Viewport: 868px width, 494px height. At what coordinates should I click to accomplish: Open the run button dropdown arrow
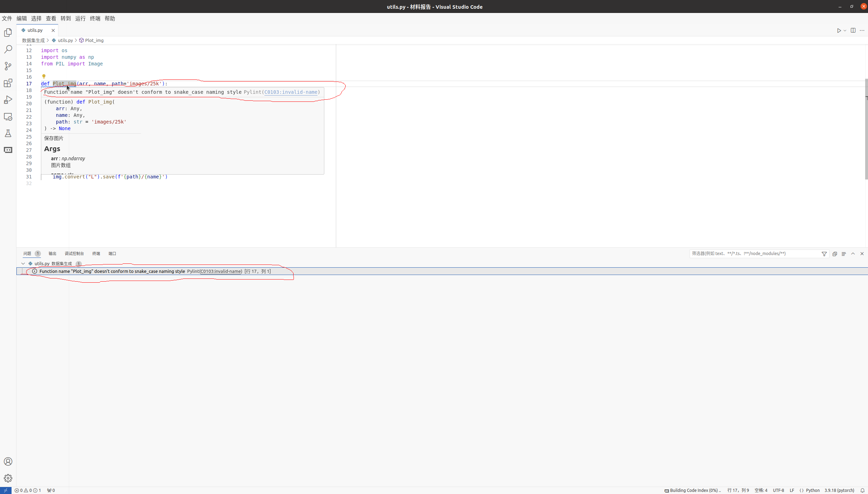(845, 30)
